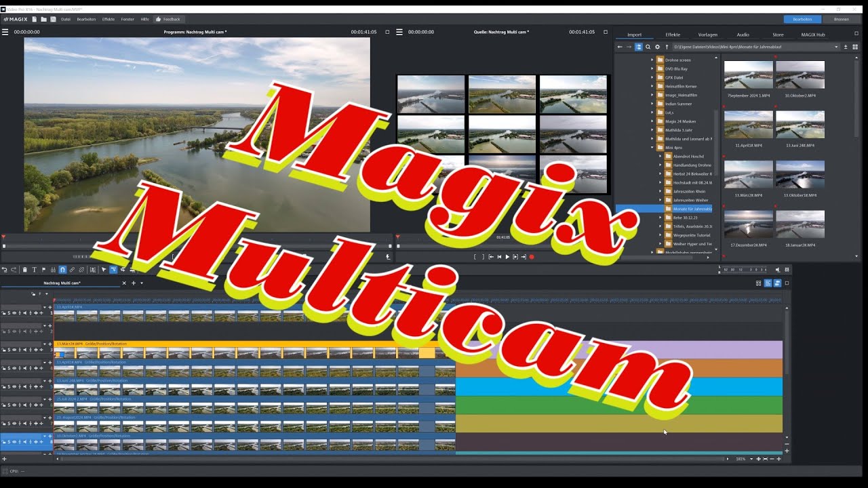Screen dimensions: 868x488
Task: Open the Fenster menu
Action: (127, 19)
